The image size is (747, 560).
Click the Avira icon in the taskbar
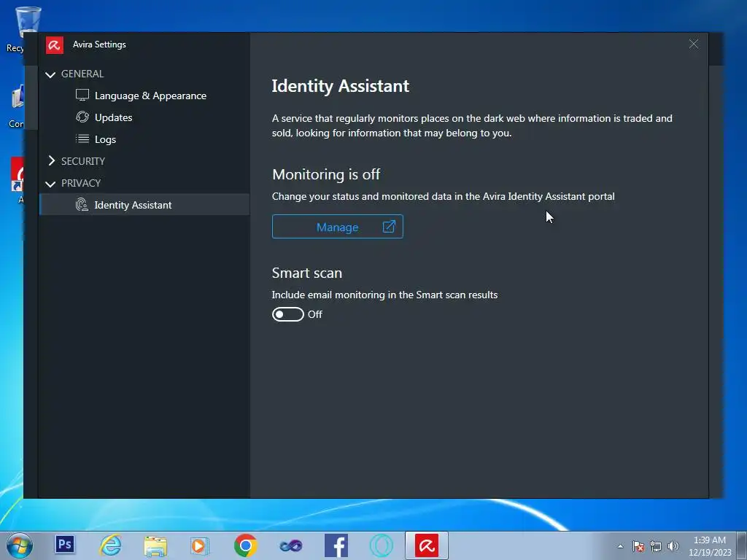[x=426, y=545]
